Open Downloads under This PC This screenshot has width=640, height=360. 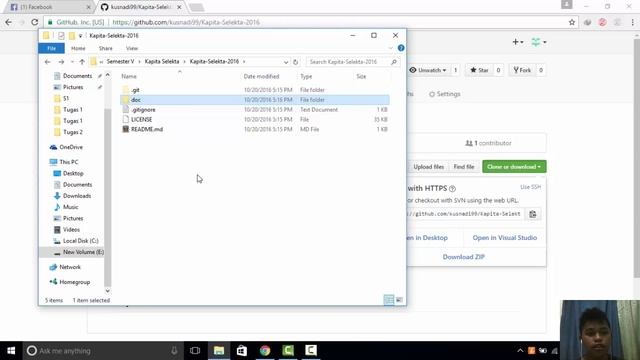coord(76,196)
